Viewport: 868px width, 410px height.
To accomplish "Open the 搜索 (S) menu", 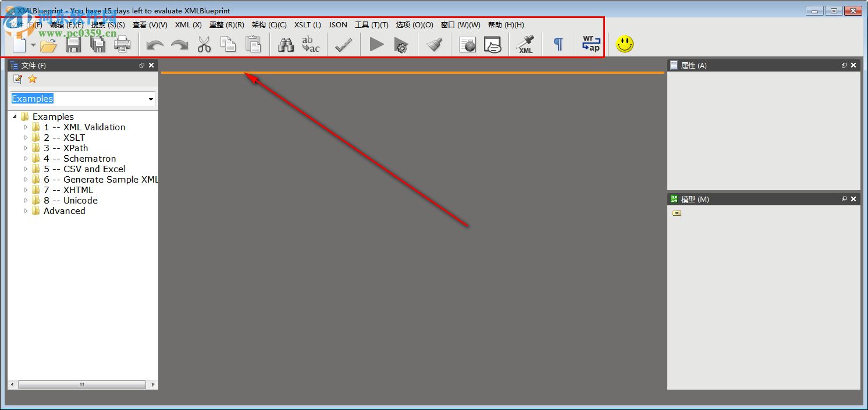I will tap(108, 25).
